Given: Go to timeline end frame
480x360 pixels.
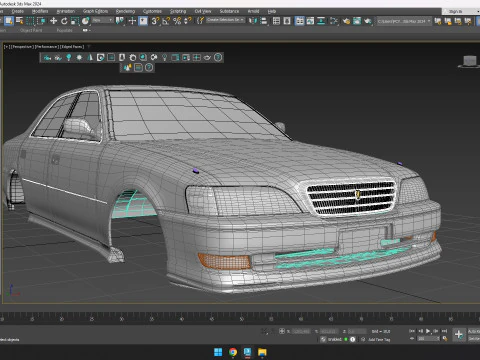Looking at the screenshot, I should point(444,331).
